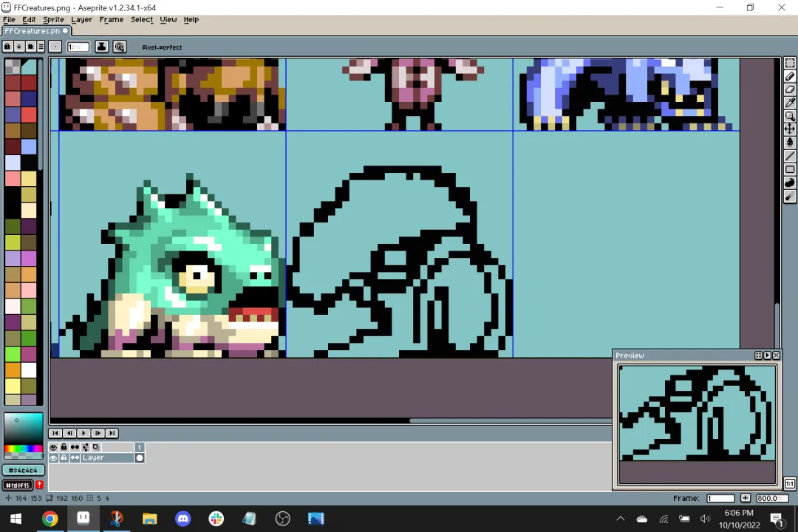This screenshot has width=798, height=532.
Task: Switch to the FFCreatures.png document tab
Action: click(35, 30)
